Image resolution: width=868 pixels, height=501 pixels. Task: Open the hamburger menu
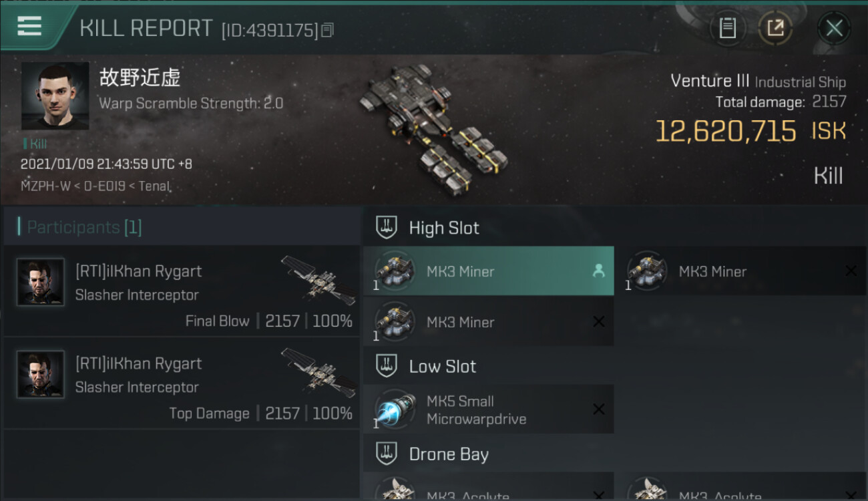click(x=29, y=27)
